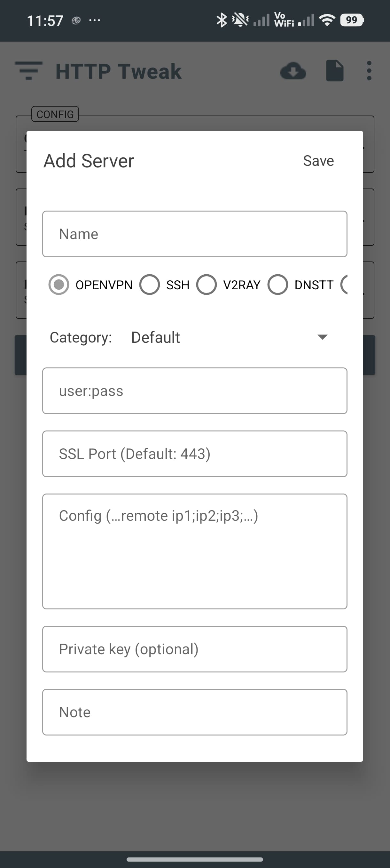Select the DNSTT radio button
The height and width of the screenshot is (868, 390).
coord(277,285)
